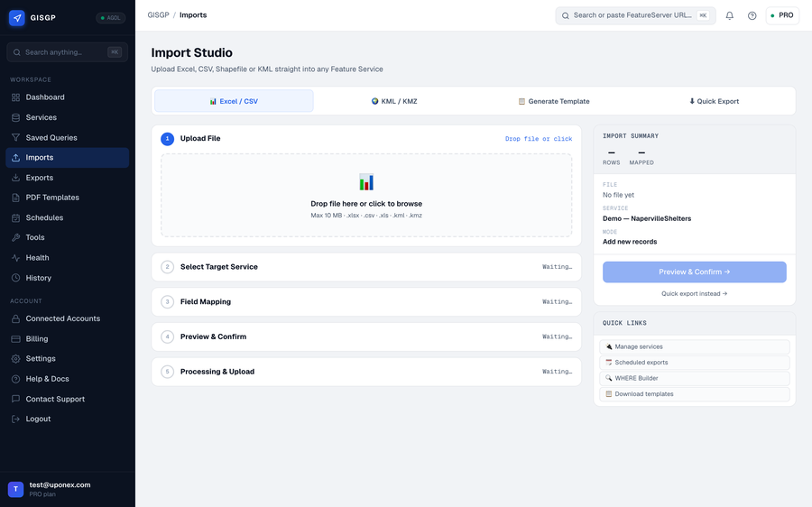812x507 pixels.
Task: Click test@uponex.com account entry
Action: coord(68,489)
